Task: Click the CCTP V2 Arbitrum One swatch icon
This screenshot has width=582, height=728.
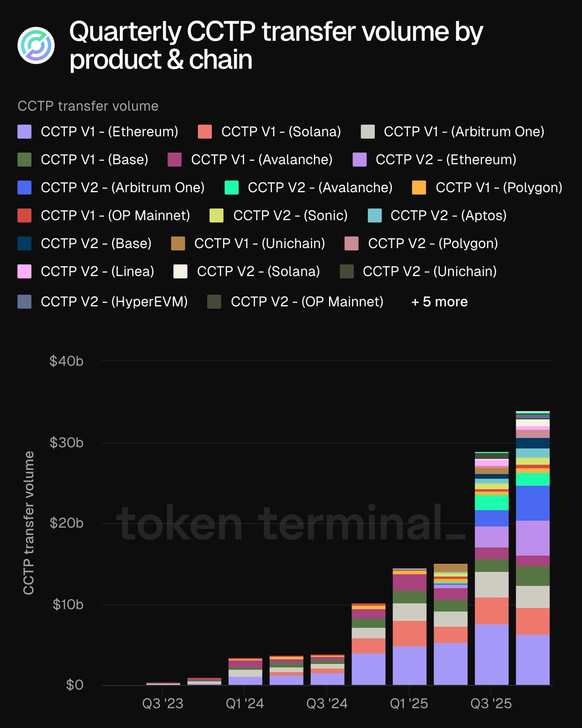Action: tap(24, 188)
